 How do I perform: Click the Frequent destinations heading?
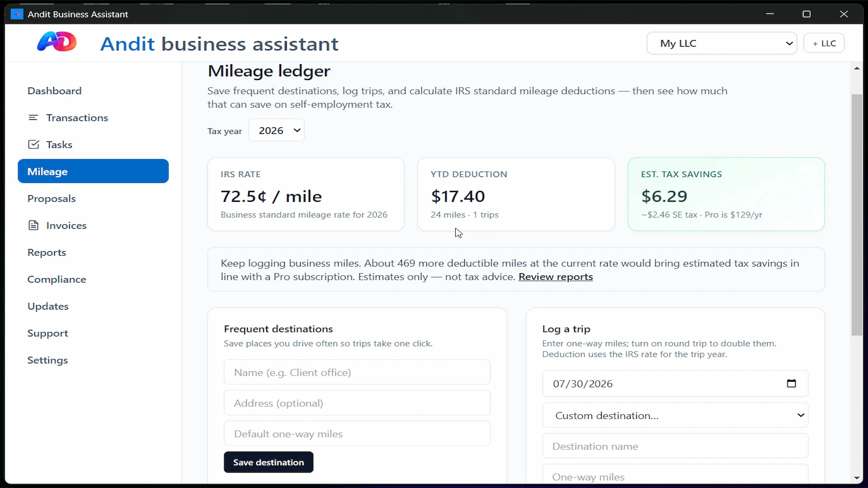(278, 329)
